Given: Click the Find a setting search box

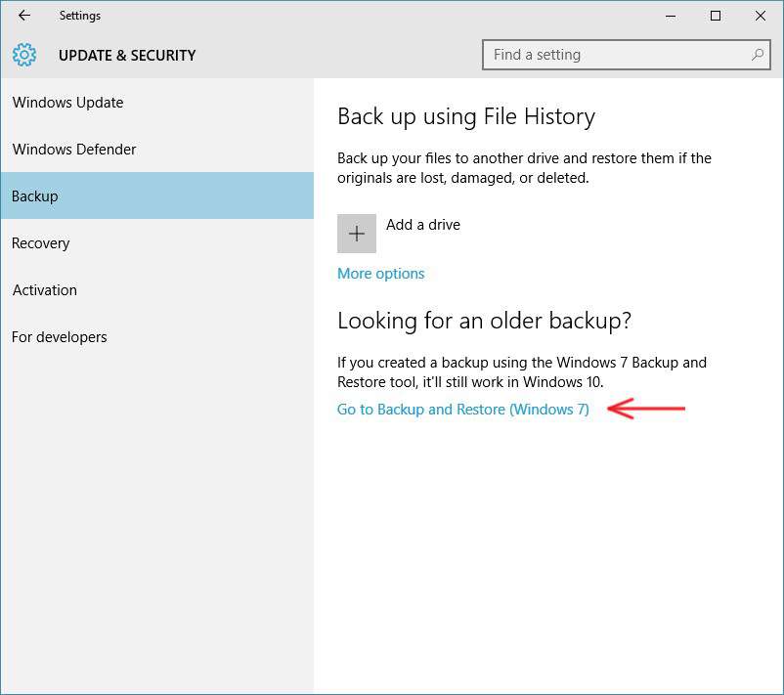Looking at the screenshot, I should pos(626,55).
